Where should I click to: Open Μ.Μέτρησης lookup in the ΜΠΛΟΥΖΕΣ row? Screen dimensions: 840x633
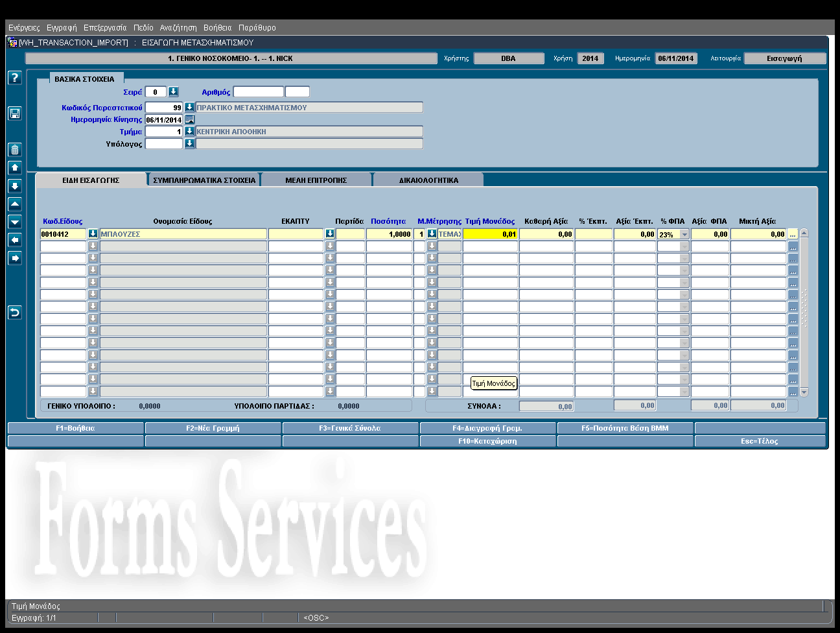(x=432, y=233)
